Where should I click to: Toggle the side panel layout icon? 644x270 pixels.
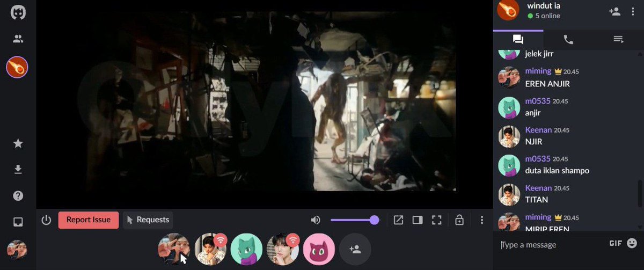[418, 220]
